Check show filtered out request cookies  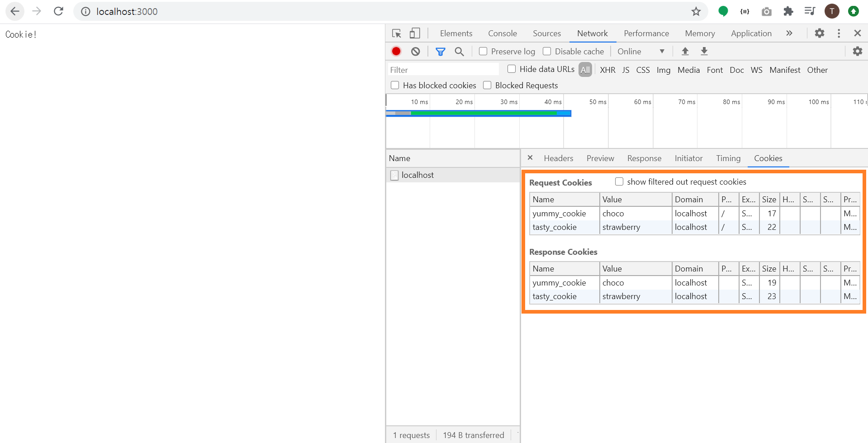pos(619,181)
